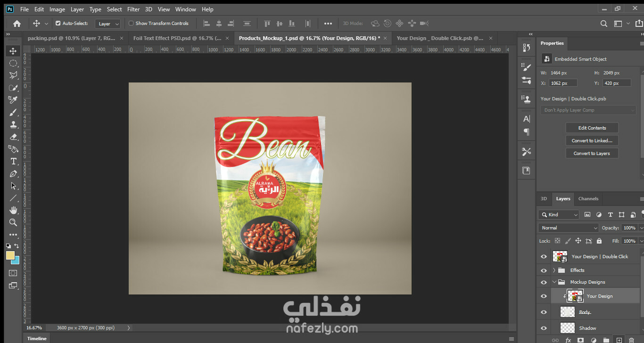Click the lock all padlock icon
The image size is (644, 343).
pyautogui.click(x=599, y=241)
